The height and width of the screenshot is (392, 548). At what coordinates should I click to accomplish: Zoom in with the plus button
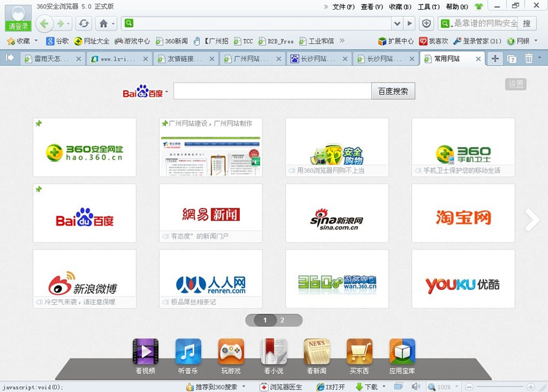pyautogui.click(x=531, y=387)
